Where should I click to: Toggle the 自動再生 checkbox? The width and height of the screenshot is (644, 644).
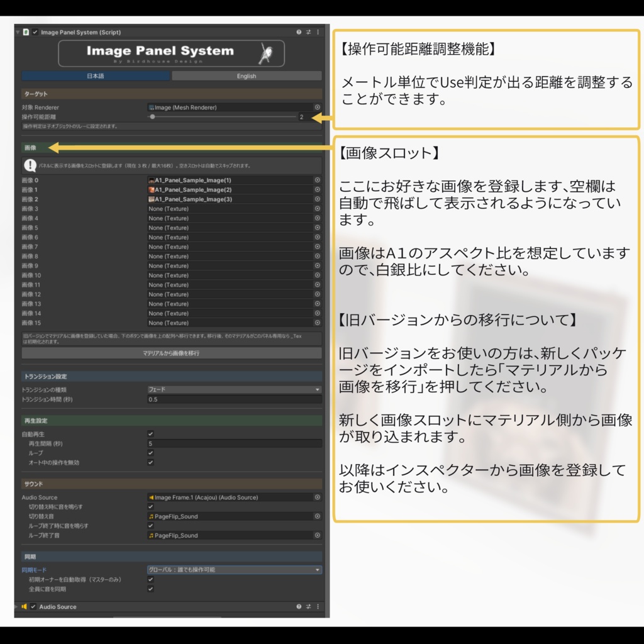(x=151, y=434)
